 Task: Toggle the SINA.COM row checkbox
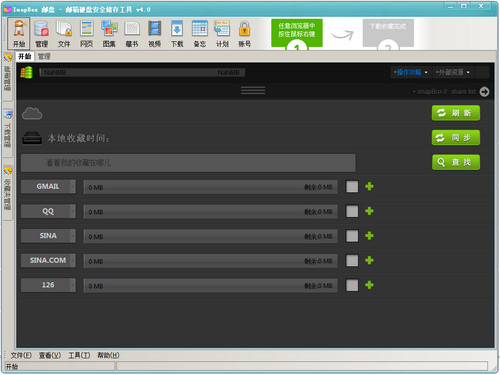point(352,260)
